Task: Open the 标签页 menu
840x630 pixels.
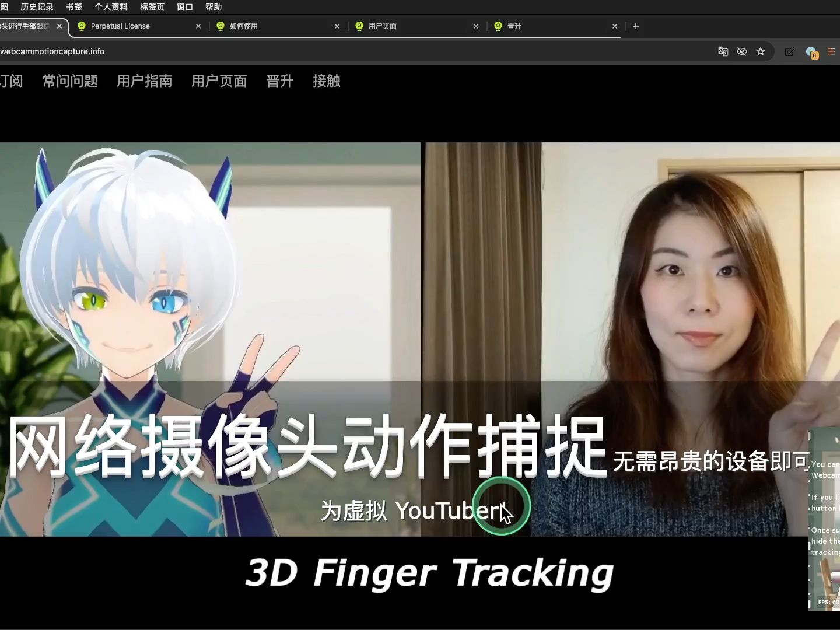Action: [x=152, y=7]
